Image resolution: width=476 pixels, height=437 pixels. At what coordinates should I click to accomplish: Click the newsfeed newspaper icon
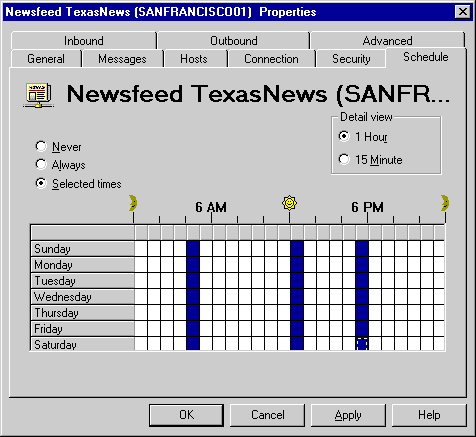(x=39, y=95)
